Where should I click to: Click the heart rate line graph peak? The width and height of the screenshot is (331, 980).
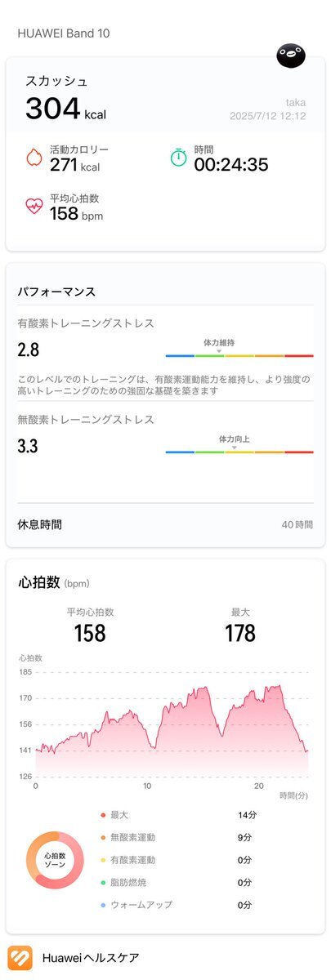click(x=280, y=686)
